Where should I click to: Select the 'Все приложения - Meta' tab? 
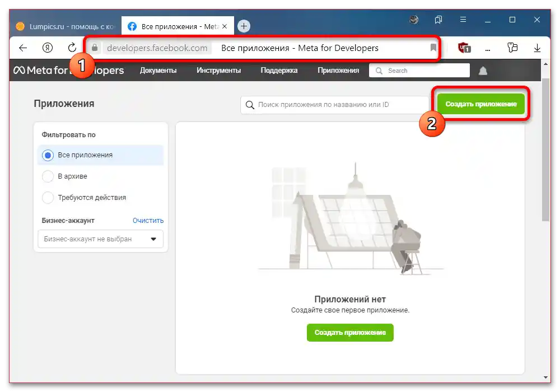pos(178,26)
